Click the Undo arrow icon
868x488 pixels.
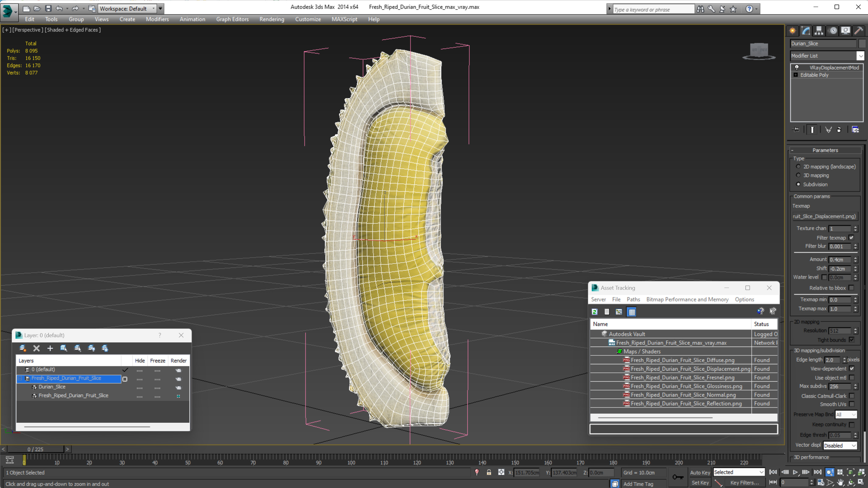pyautogui.click(x=59, y=9)
